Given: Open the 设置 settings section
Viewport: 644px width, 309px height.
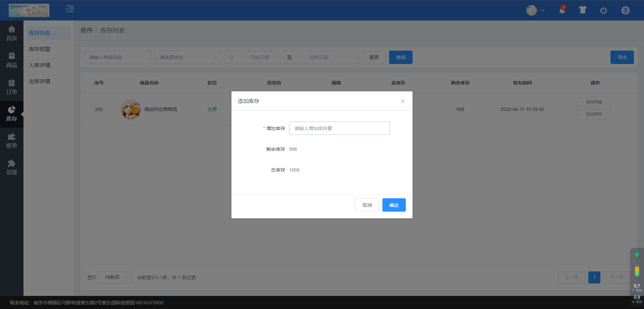Looking at the screenshot, I should (12, 168).
